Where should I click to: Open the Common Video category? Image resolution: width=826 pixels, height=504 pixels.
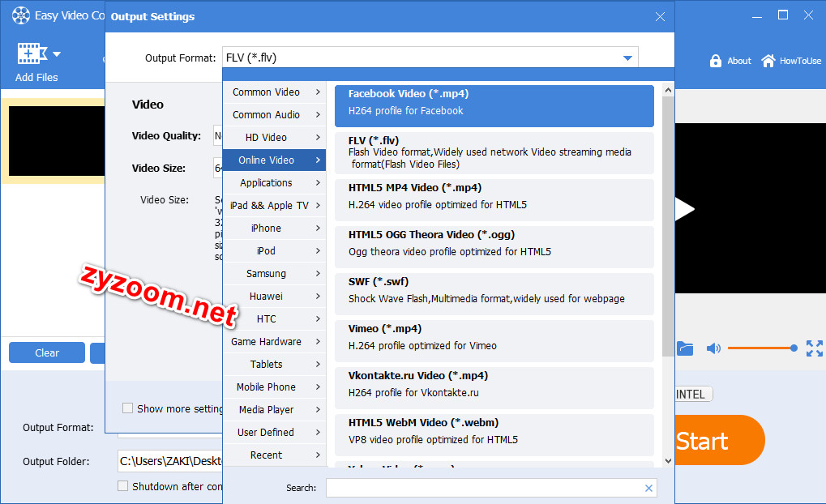(x=275, y=92)
